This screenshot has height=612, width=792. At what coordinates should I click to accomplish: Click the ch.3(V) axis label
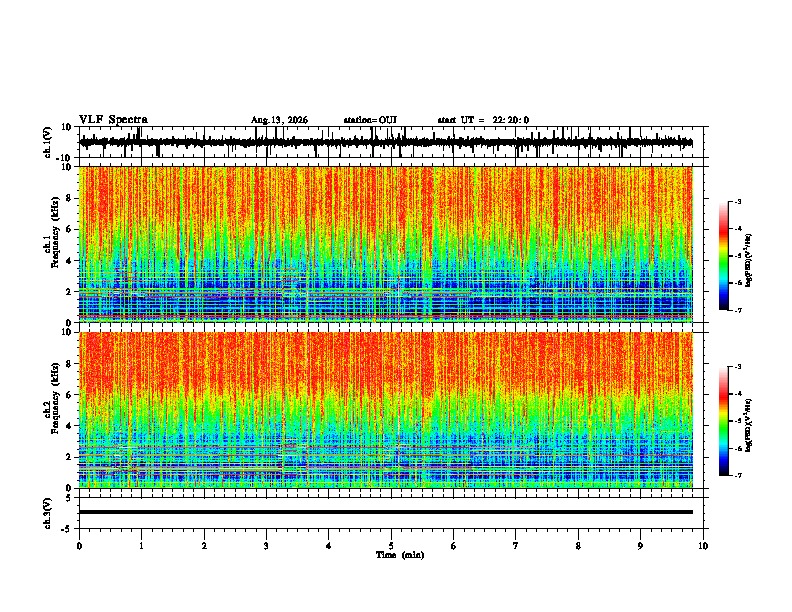pyautogui.click(x=48, y=513)
